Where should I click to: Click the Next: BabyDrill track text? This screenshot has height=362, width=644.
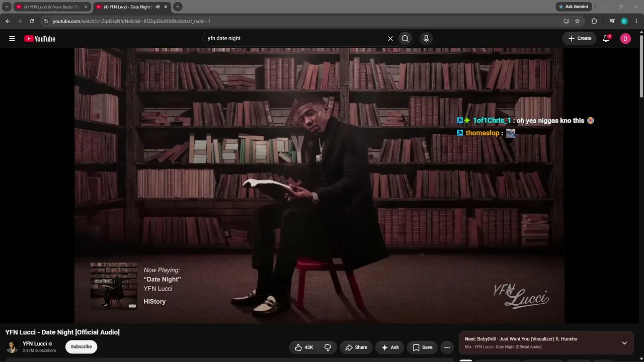pos(521,339)
